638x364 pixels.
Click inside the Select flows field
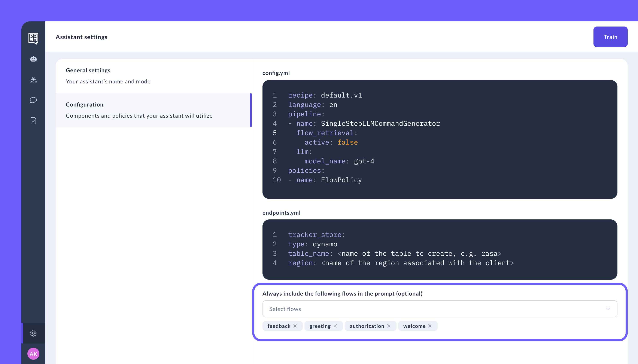pos(425,309)
